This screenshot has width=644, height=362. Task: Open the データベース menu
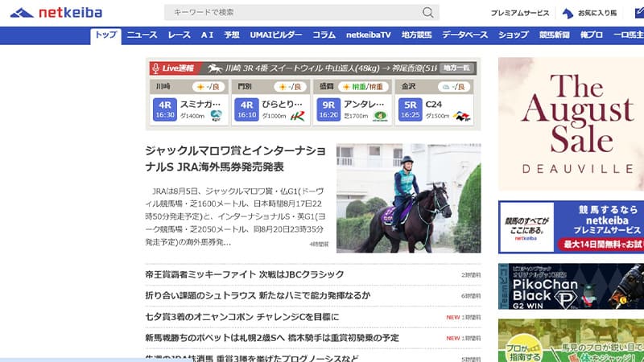click(465, 35)
